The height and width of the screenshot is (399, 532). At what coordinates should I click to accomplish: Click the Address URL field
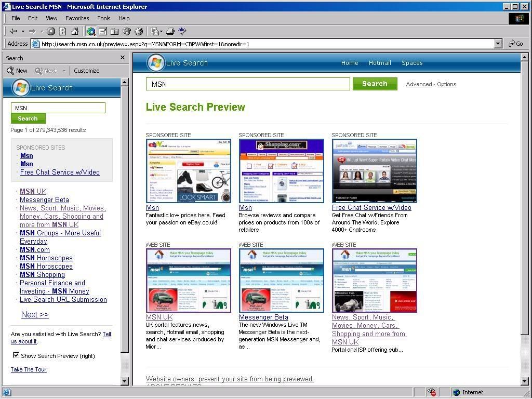point(267,44)
